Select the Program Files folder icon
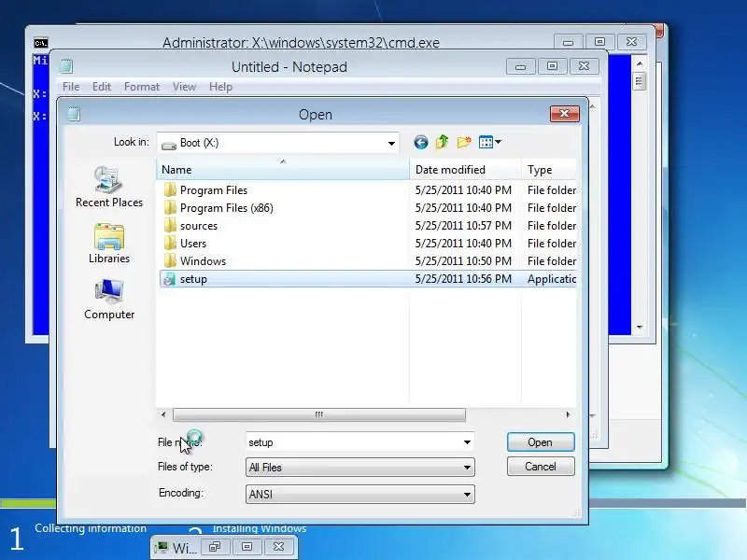The height and width of the screenshot is (560, 747). (170, 190)
